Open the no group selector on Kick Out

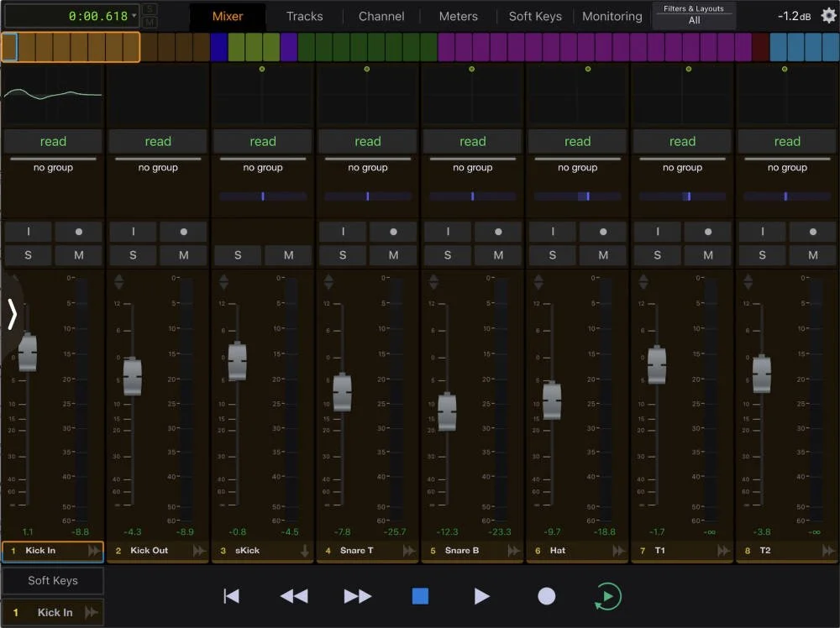pos(158,167)
